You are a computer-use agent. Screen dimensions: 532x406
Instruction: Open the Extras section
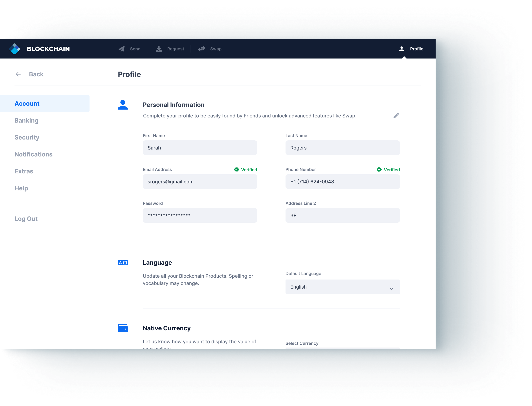[x=24, y=171]
